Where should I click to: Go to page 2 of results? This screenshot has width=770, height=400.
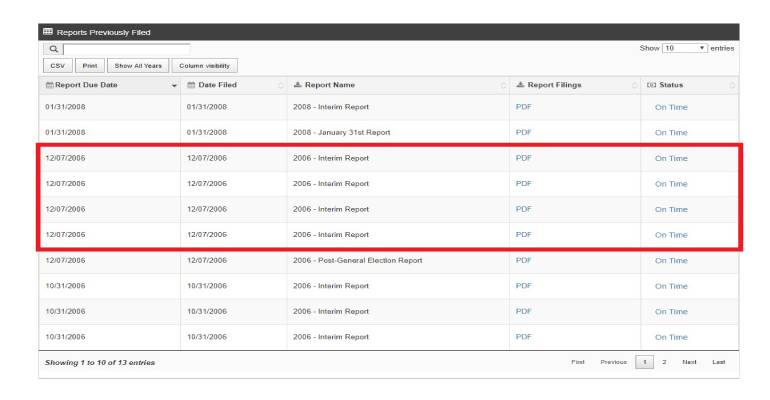tap(664, 362)
